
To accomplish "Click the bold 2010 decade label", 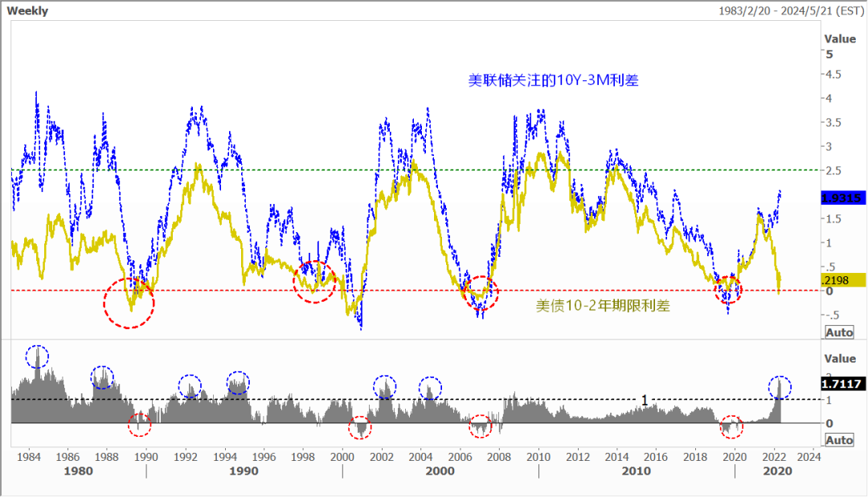I will (636, 471).
